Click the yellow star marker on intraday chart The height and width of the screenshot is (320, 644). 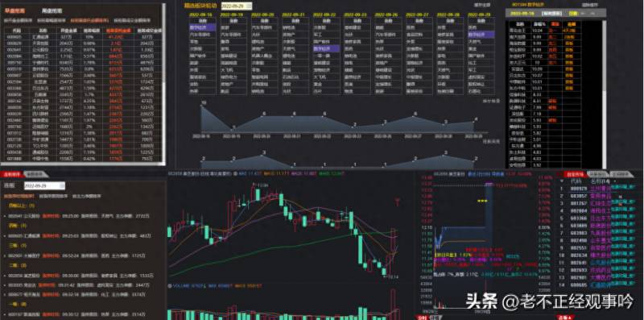click(x=481, y=201)
